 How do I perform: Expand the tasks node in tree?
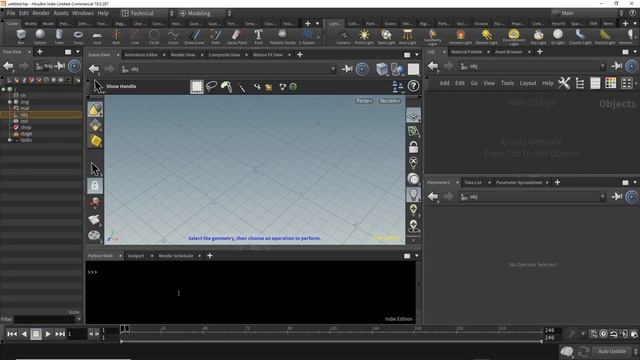(x=10, y=140)
